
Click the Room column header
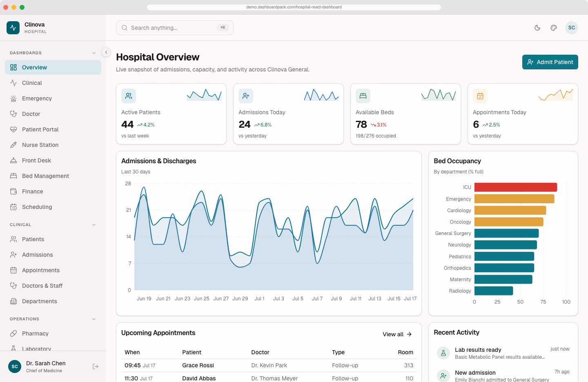pos(405,352)
